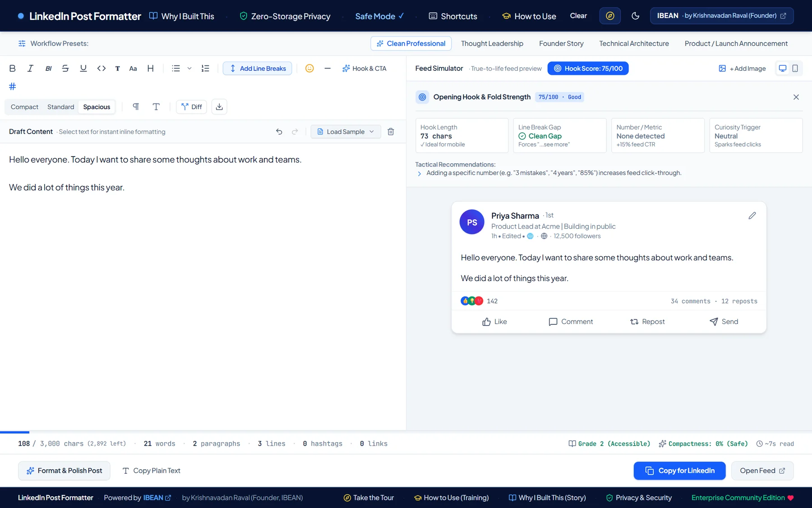Expand the bullet list style dropdown arrow

[189, 69]
